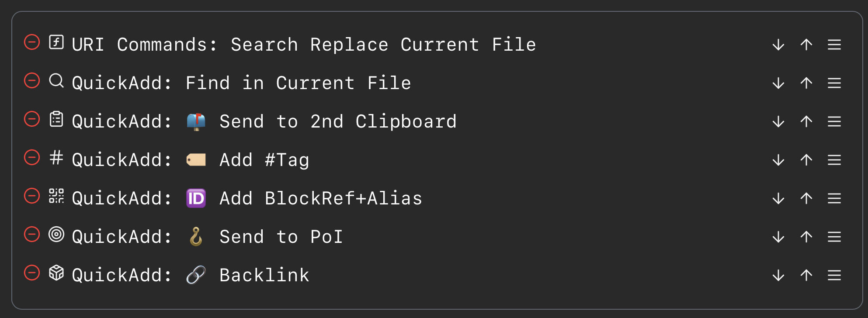Viewport: 868px width, 318px height.
Task: Click the drag handle for Add #Tag
Action: (834, 159)
